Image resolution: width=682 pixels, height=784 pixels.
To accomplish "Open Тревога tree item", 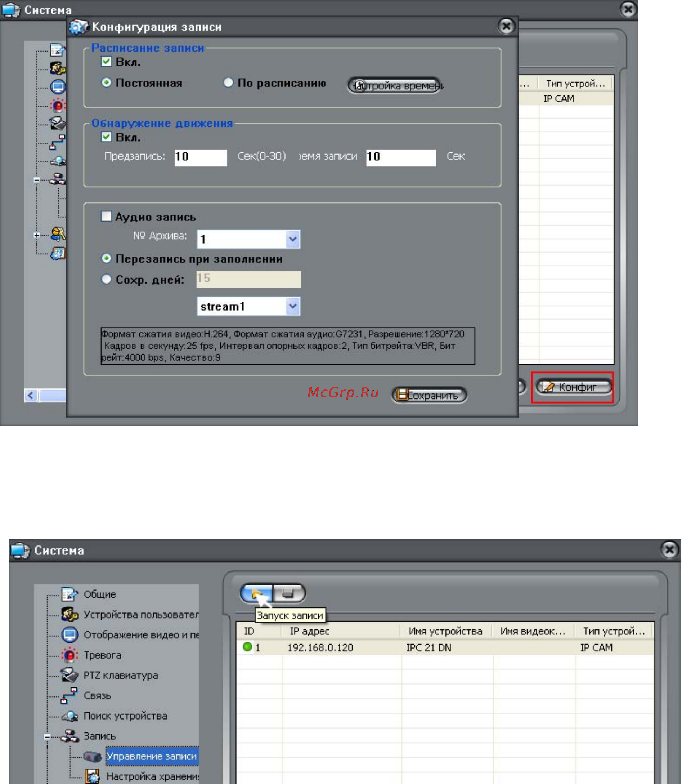I will point(102,655).
